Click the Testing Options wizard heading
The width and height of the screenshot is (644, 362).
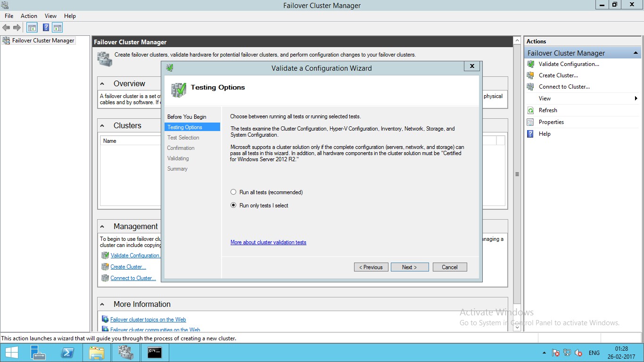218,87
